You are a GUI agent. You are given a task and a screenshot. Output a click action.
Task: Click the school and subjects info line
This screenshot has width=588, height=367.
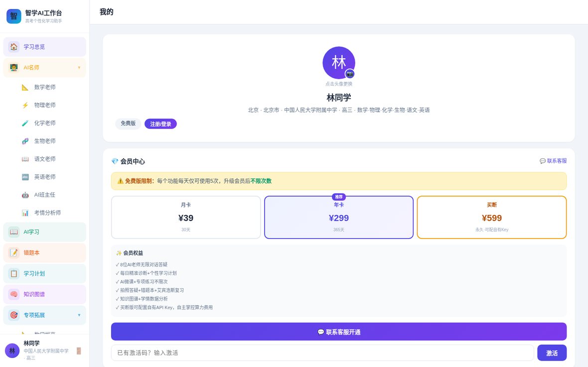[x=339, y=110]
